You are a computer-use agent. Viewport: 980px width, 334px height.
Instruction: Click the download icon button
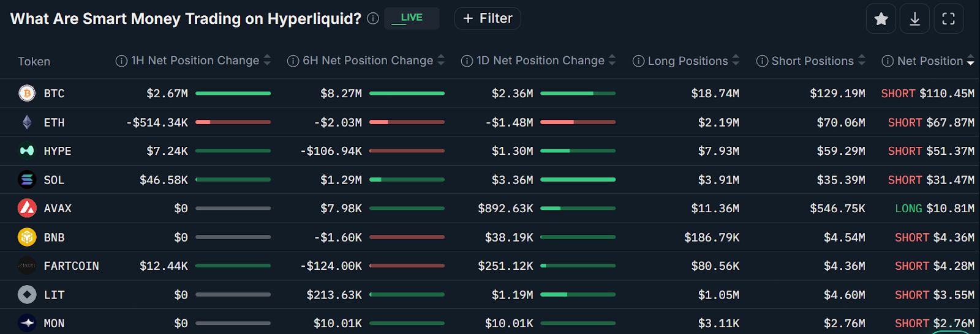point(914,19)
